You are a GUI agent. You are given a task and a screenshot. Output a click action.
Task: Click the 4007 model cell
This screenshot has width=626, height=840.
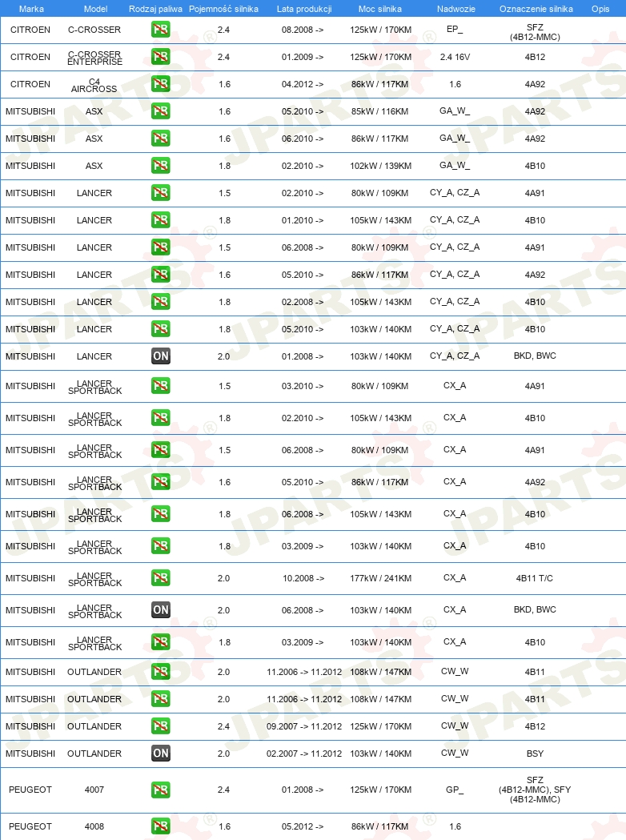94,790
